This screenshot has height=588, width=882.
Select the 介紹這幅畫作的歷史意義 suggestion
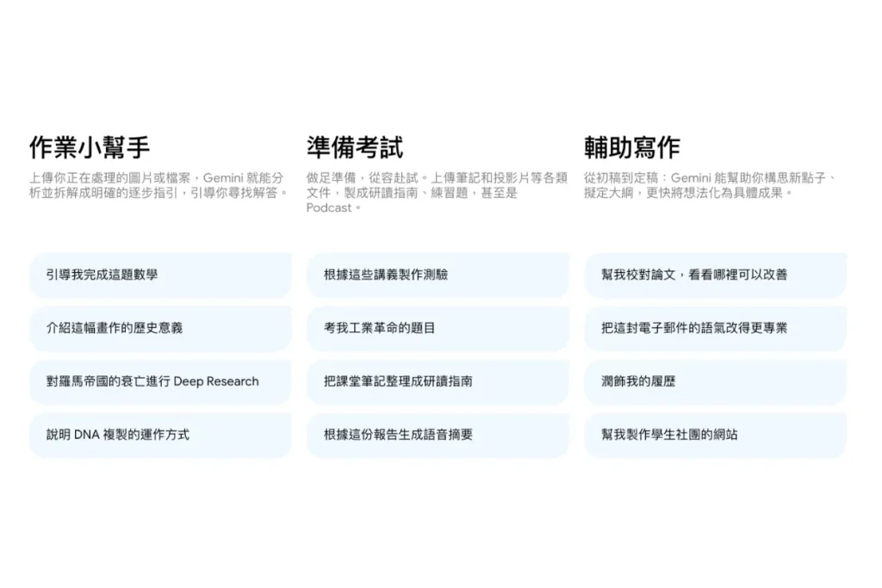(160, 328)
